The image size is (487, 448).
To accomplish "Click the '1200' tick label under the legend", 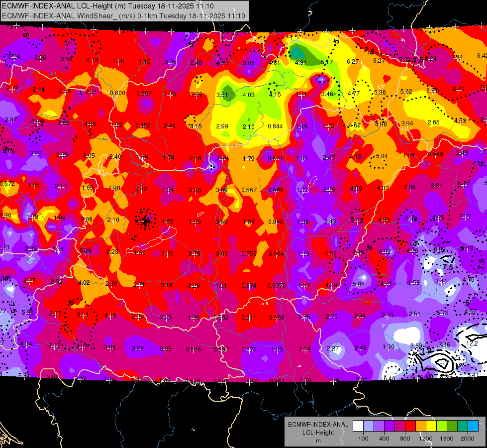I will click(x=426, y=439).
